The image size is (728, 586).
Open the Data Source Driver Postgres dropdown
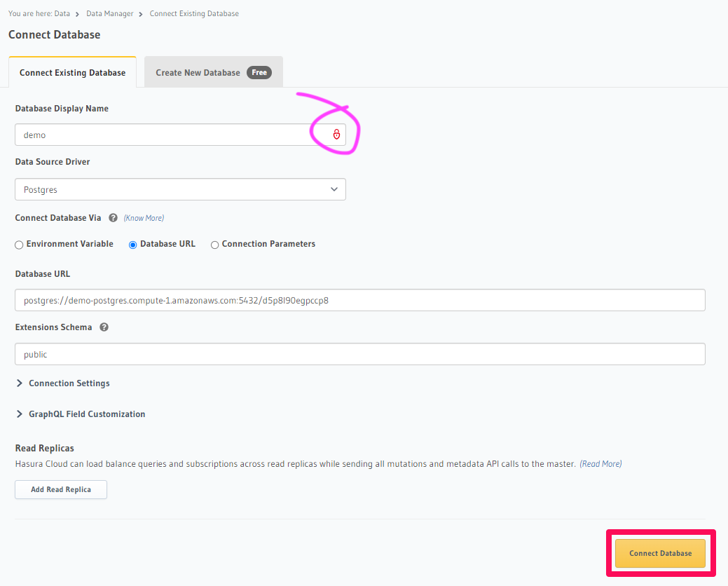click(180, 189)
